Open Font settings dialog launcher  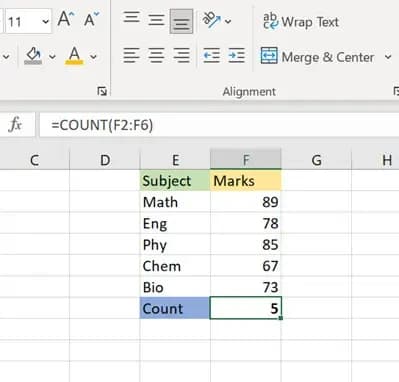point(102,91)
